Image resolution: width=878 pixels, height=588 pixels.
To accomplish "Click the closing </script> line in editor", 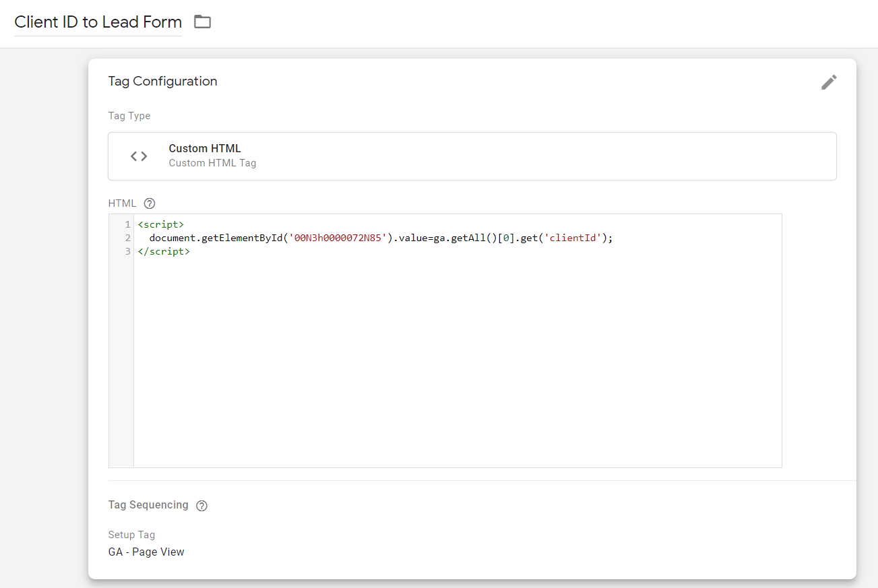I will pyautogui.click(x=164, y=251).
